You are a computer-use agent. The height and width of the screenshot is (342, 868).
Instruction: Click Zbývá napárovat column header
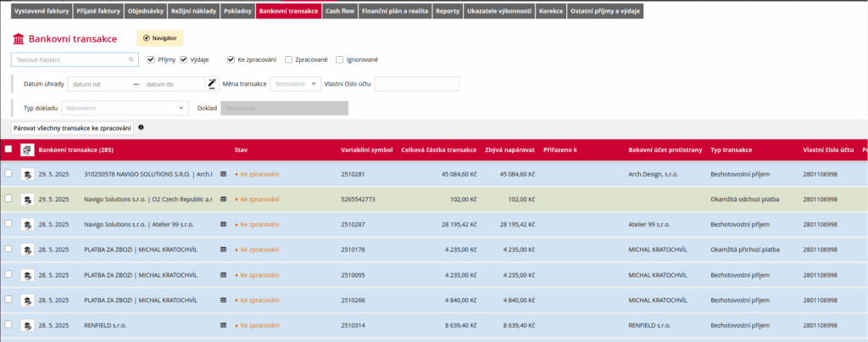coord(509,149)
